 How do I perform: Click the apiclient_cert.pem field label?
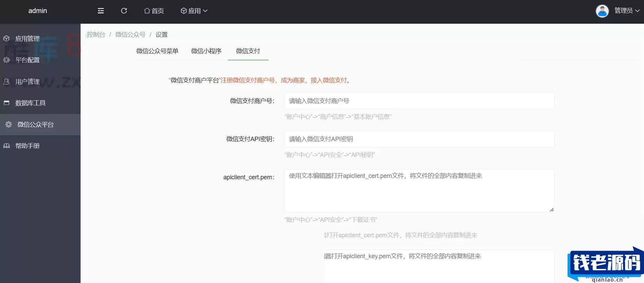249,177
